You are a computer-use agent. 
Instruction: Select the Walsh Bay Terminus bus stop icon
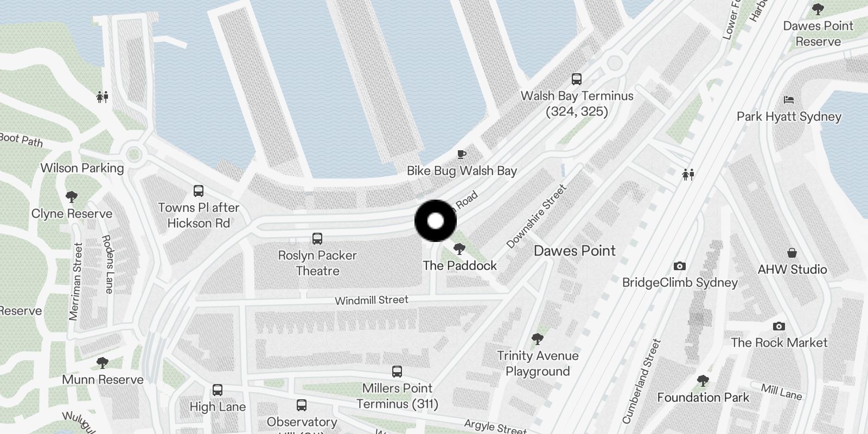click(577, 79)
